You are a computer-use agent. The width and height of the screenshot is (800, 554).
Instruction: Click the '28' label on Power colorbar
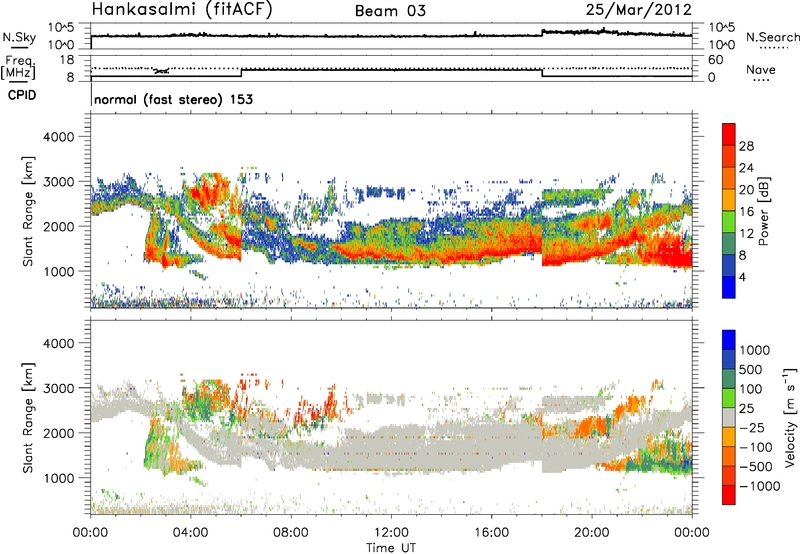coord(746,146)
